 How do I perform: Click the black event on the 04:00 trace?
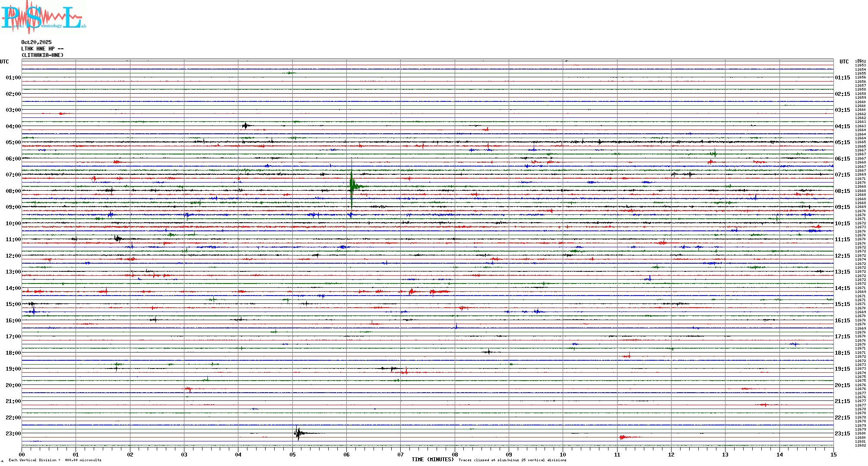coord(245,126)
